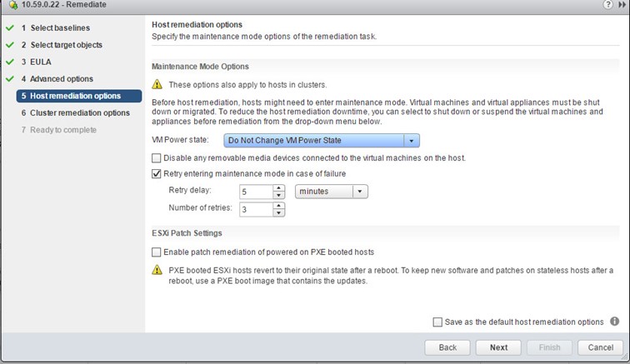Viewport: 630px width, 364px height.
Task: Click the double-arrow expand icon in title bar
Action: (622, 4)
